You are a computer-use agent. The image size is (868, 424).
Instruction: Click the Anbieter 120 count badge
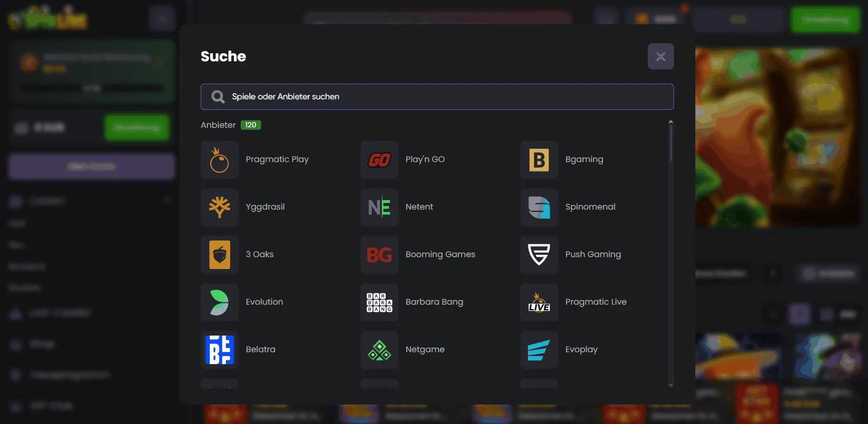251,125
